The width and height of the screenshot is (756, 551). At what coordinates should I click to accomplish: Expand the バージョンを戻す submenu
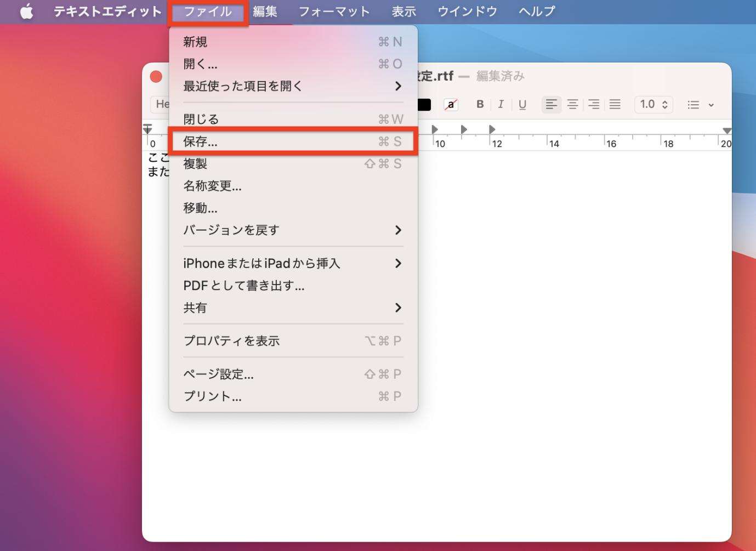coord(293,230)
